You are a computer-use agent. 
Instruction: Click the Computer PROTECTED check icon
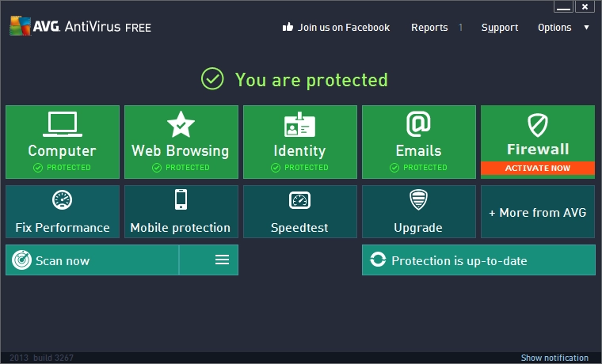coord(38,168)
